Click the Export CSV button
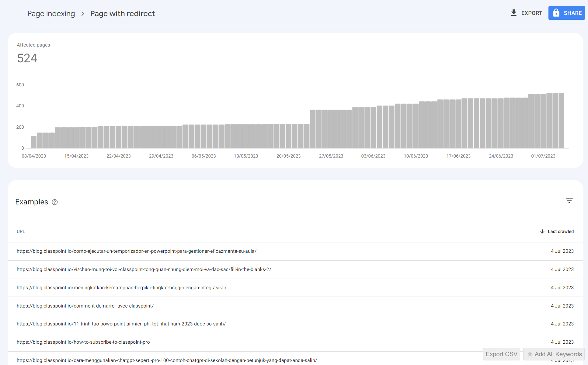 coord(501,354)
